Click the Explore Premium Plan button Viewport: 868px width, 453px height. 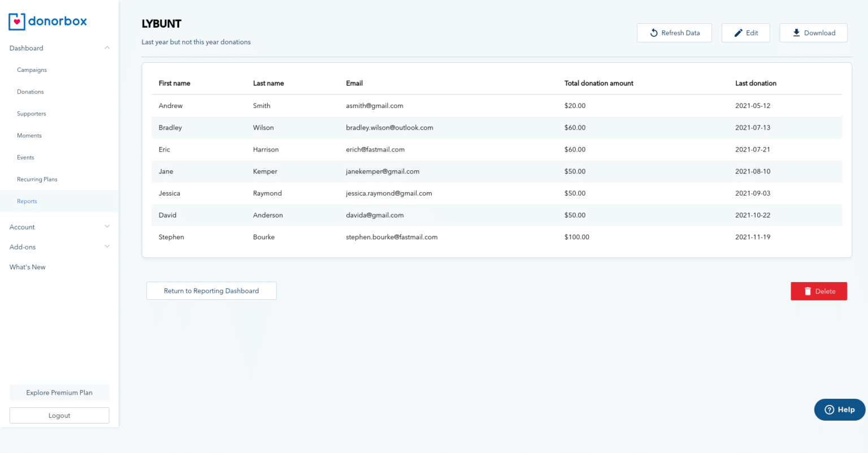point(59,392)
